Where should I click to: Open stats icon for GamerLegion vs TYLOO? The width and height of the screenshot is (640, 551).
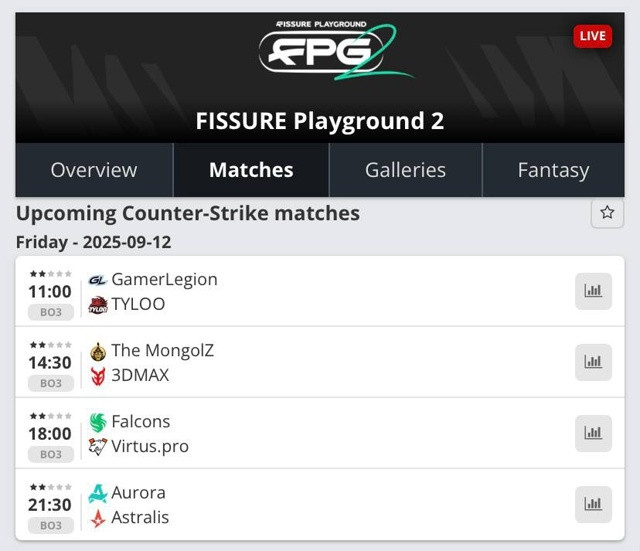(593, 291)
